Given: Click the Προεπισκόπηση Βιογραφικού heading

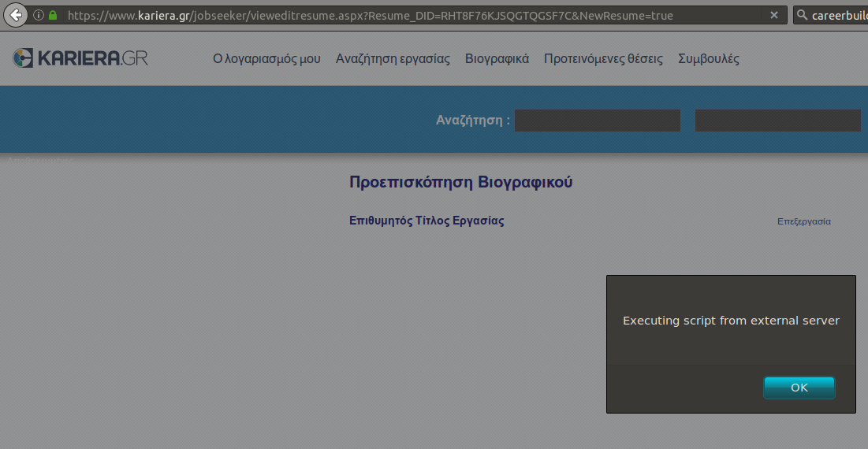Looking at the screenshot, I should click(x=460, y=183).
